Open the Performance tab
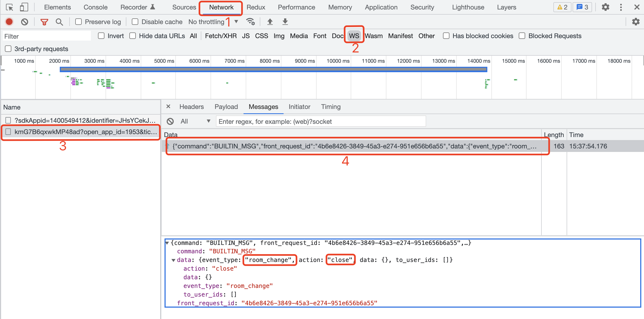The height and width of the screenshot is (319, 644). coord(296,7)
